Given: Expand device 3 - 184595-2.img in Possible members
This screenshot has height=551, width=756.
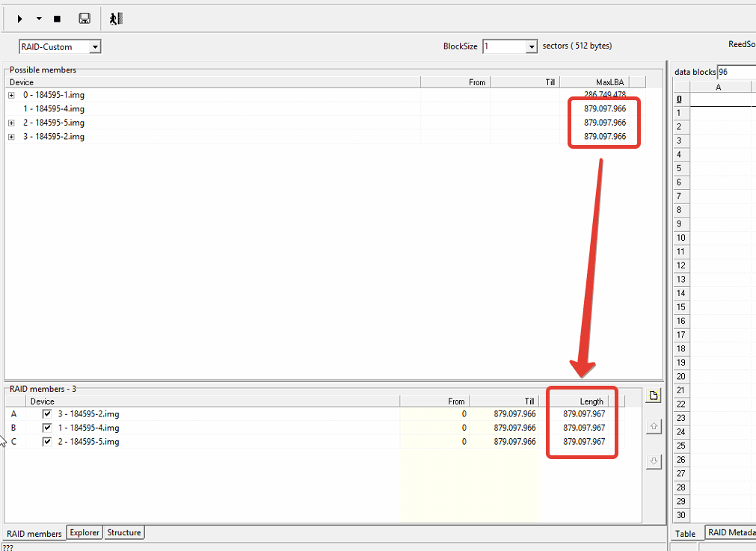Looking at the screenshot, I should [11, 137].
